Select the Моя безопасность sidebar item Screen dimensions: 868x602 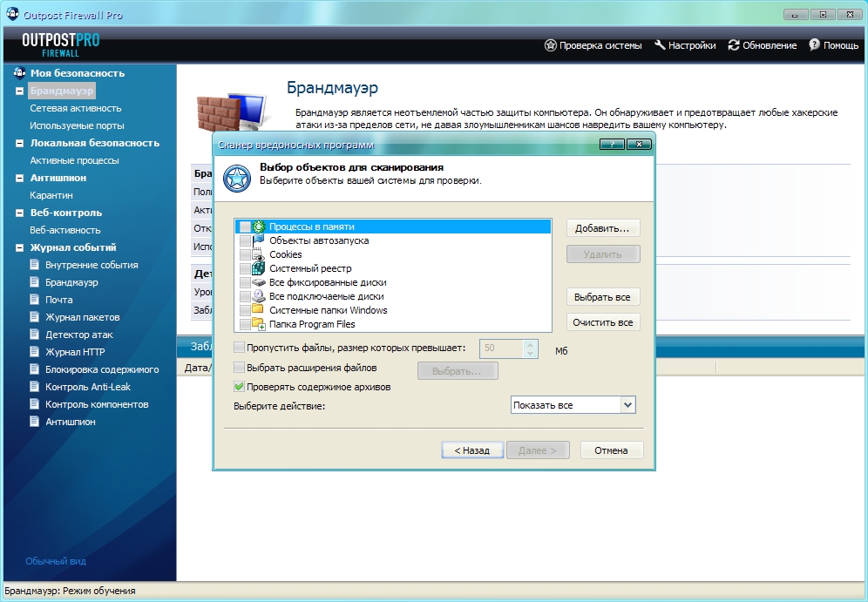click(78, 73)
